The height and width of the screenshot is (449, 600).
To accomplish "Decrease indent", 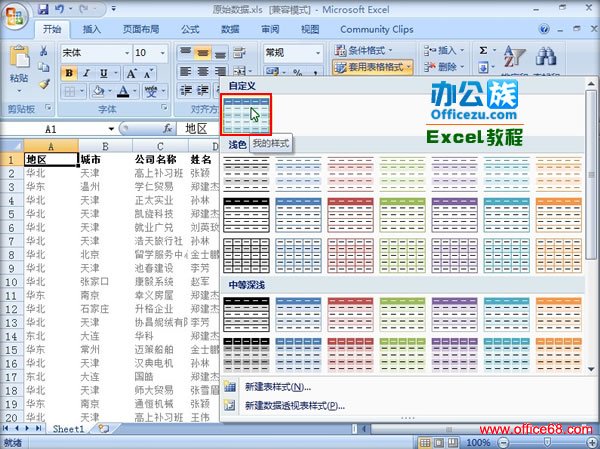I will click(x=186, y=90).
